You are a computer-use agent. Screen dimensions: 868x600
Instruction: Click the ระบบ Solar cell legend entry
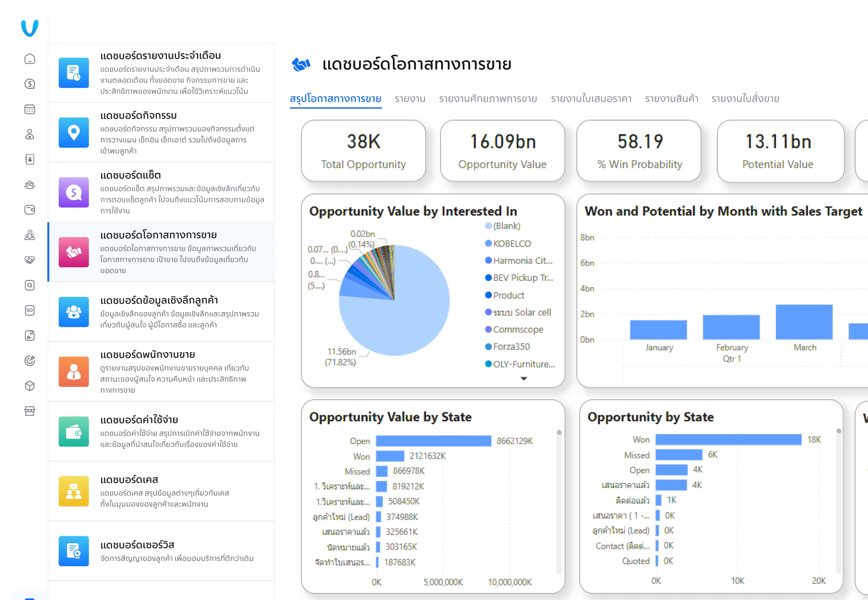518,312
